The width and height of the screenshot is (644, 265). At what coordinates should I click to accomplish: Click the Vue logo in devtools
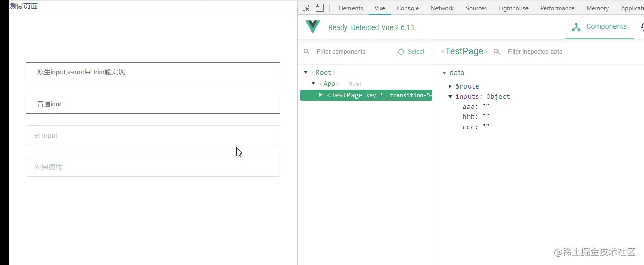click(x=313, y=27)
